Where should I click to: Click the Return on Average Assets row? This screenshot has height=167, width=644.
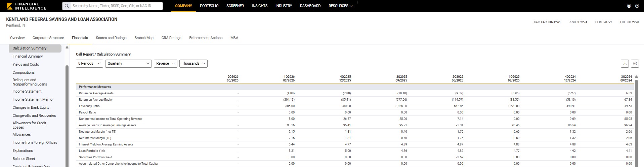tap(355, 93)
